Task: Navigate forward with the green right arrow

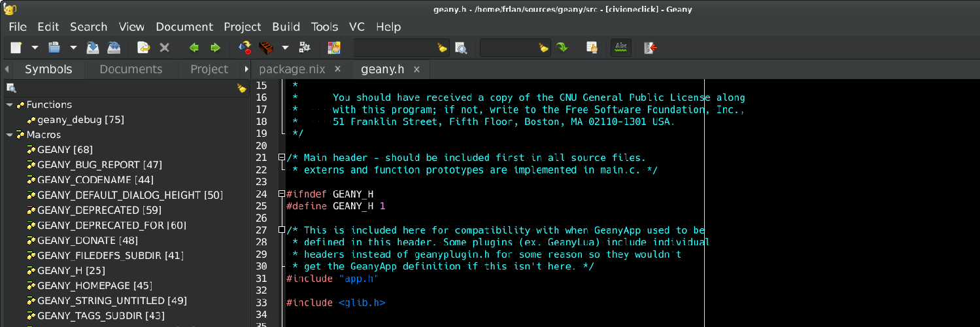Action: pos(215,48)
